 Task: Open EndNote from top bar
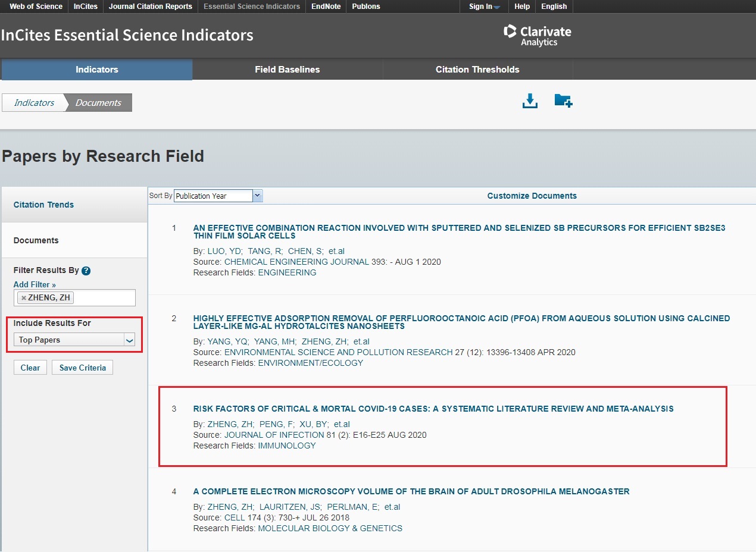326,7
